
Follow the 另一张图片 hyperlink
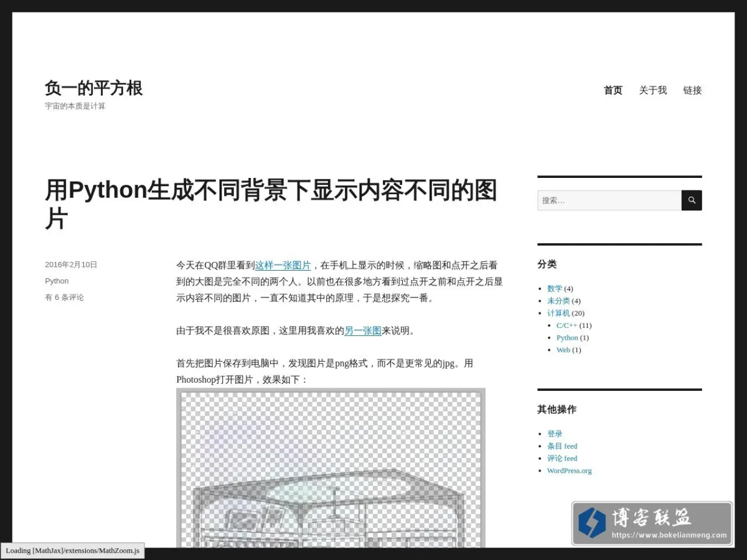(x=363, y=331)
